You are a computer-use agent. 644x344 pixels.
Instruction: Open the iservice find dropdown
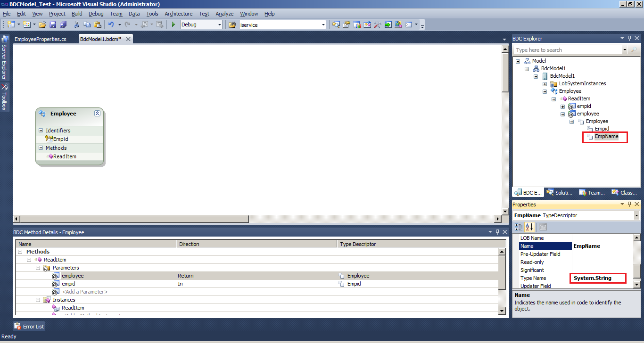323,25
